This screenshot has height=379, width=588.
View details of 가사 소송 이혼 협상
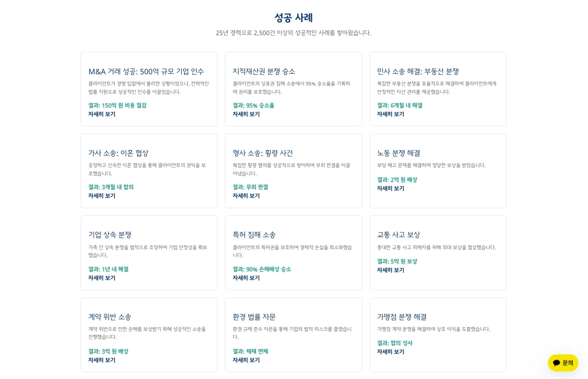[x=101, y=196]
